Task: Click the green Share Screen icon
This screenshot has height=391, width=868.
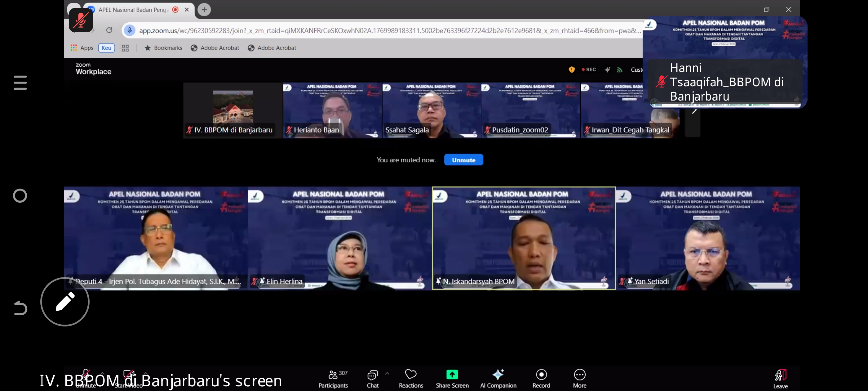Action: coord(452,375)
